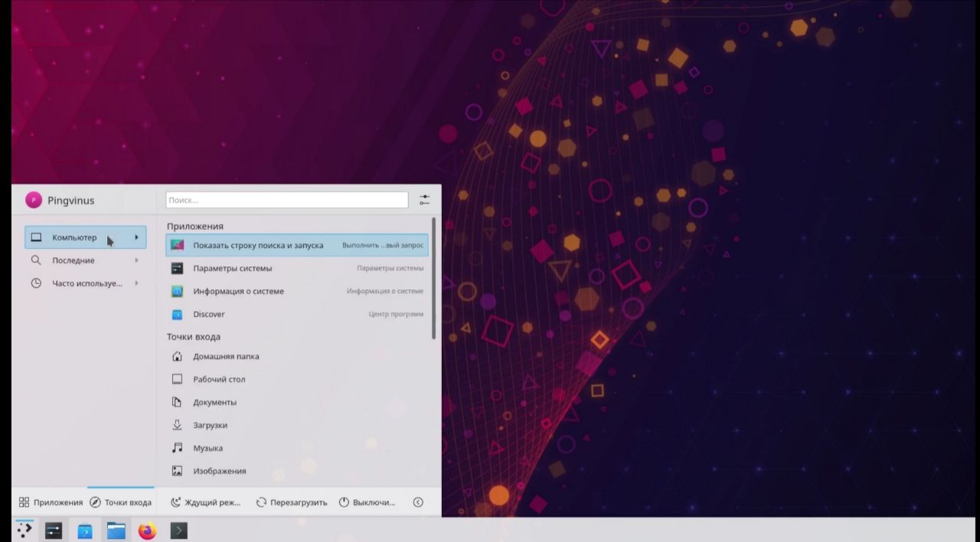Click the Загрузки download icon
Image resolution: width=980 pixels, height=542 pixels.
click(178, 426)
